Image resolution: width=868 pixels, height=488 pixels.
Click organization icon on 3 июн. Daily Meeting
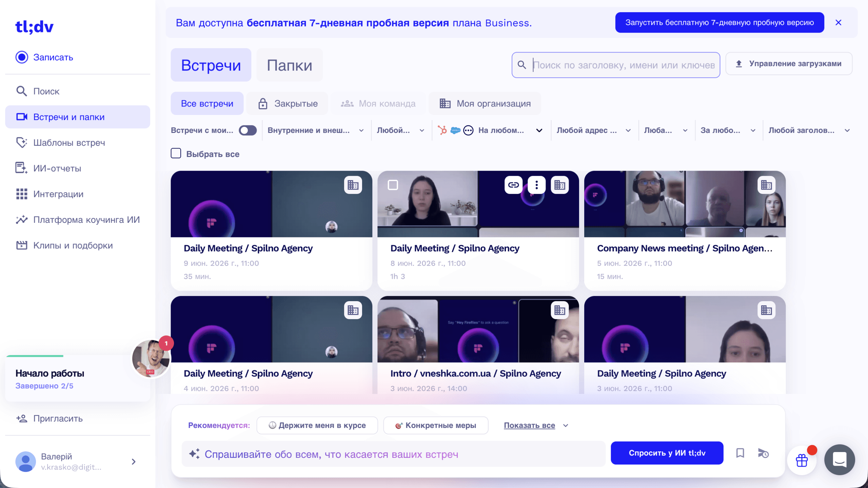tap(766, 310)
